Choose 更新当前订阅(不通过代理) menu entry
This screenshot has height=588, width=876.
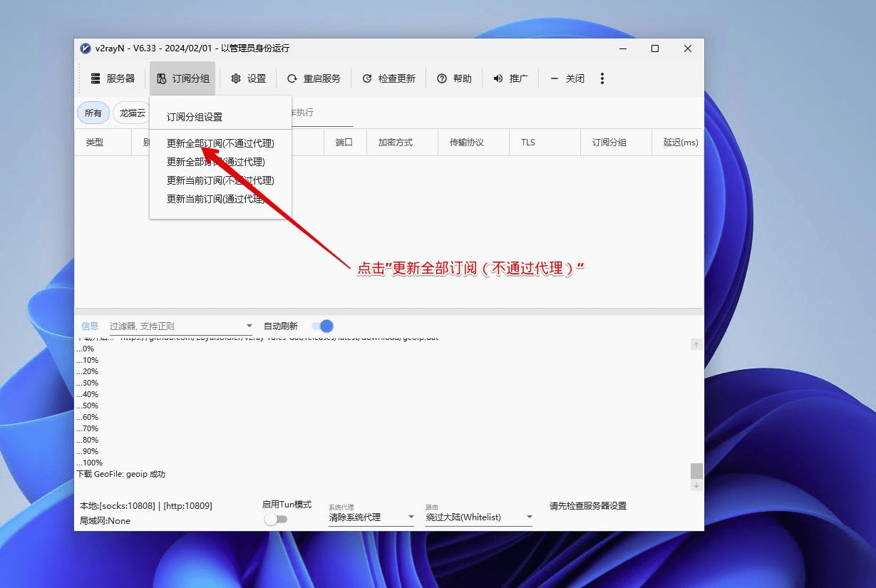221,180
